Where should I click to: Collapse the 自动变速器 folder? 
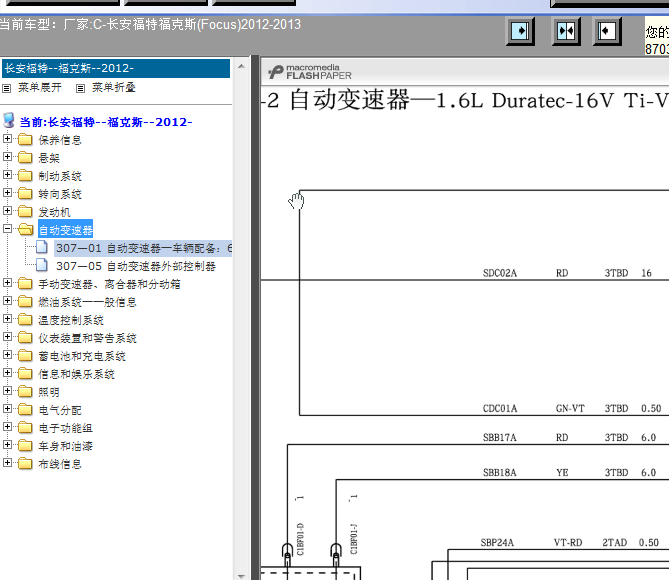(7, 228)
